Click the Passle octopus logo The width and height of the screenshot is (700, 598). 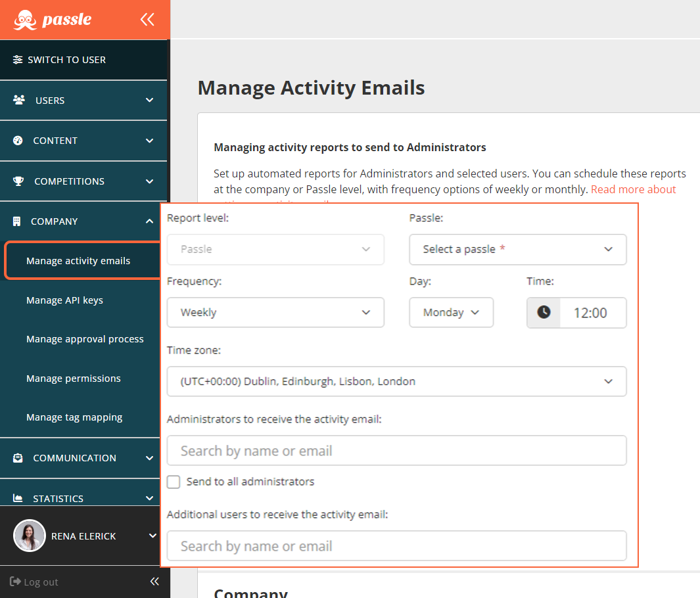click(25, 20)
